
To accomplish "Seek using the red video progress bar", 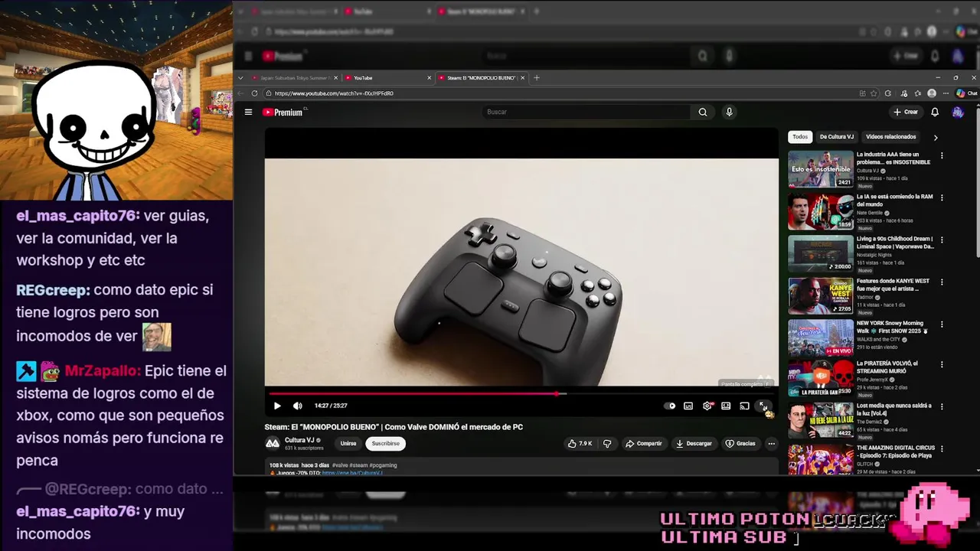I will [521, 393].
